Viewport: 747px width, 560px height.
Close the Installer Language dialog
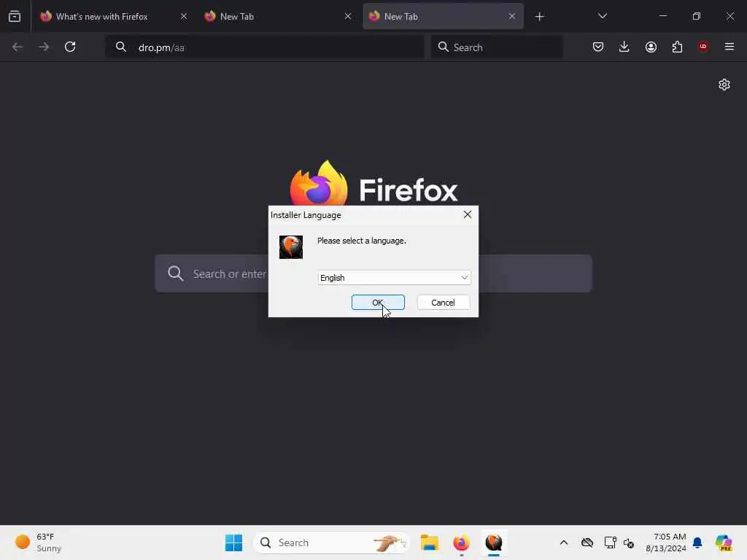pyautogui.click(x=468, y=215)
